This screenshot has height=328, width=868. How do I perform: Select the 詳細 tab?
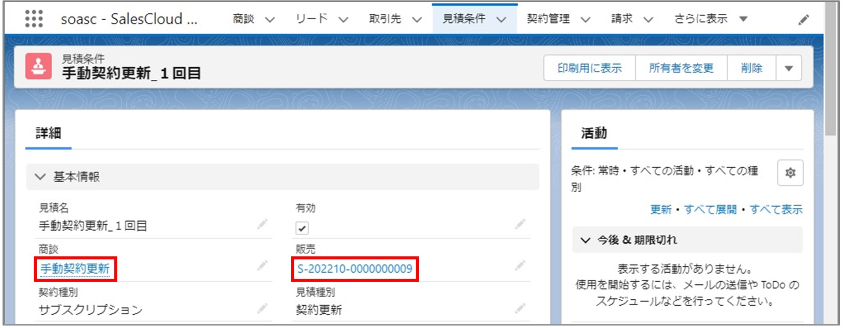pos(48,133)
